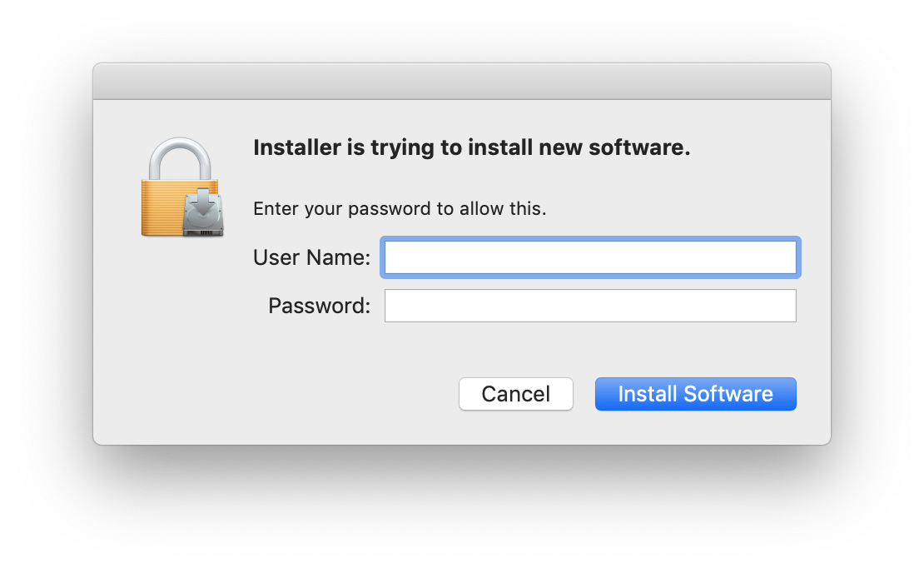Screen dimensions: 924x568
Task: Click the "Password:" label
Action: point(319,306)
